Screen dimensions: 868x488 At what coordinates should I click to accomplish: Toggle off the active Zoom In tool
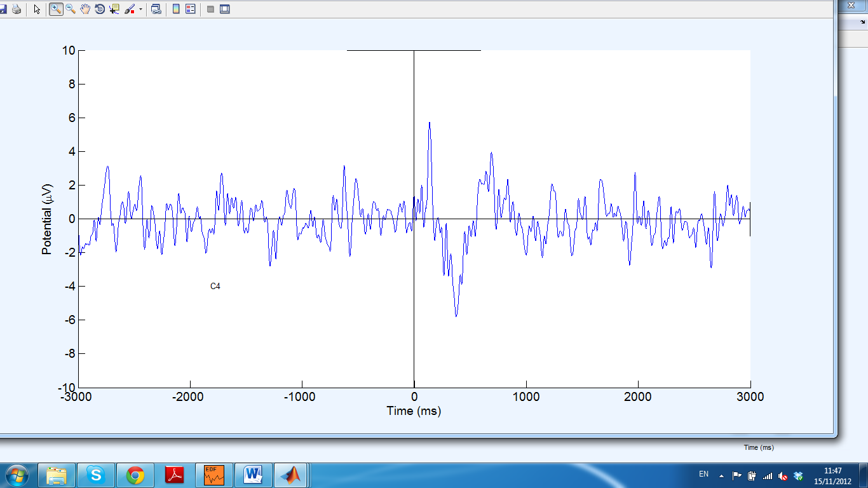[55, 9]
